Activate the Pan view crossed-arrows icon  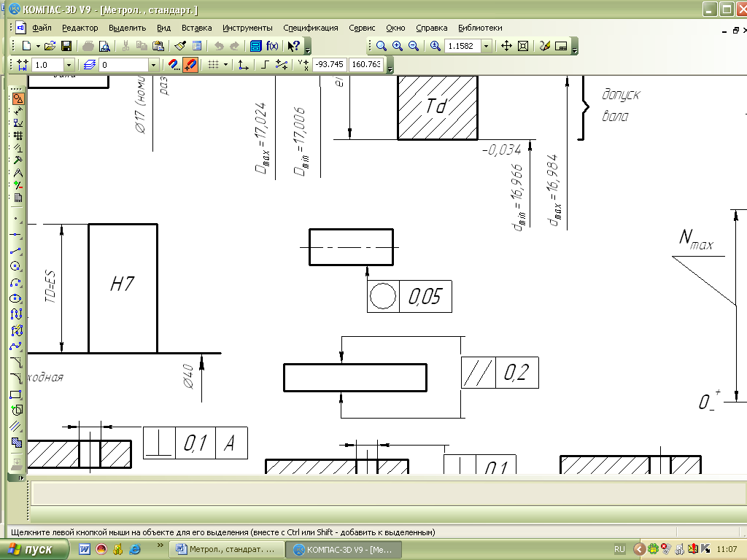[x=506, y=46]
